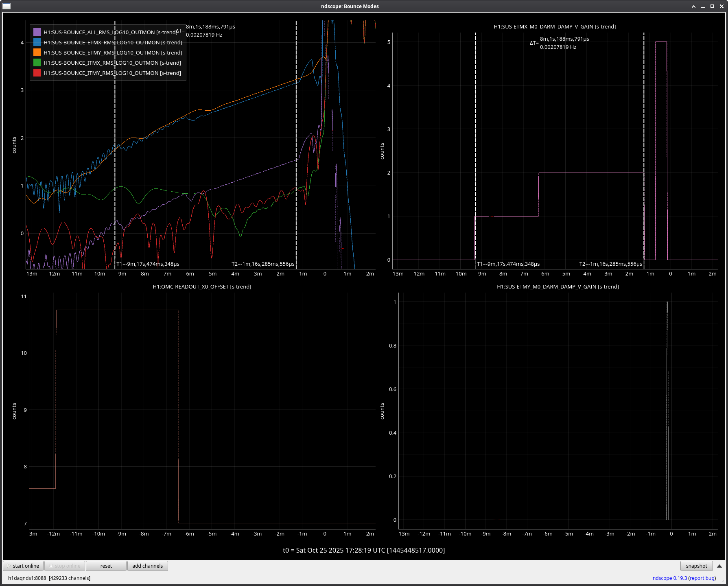Select the T1 cursor label in Bounce plot

(x=148, y=264)
